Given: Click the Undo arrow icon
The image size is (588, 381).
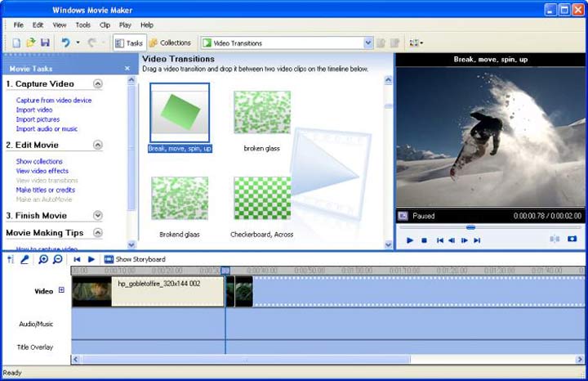Looking at the screenshot, I should [65, 43].
